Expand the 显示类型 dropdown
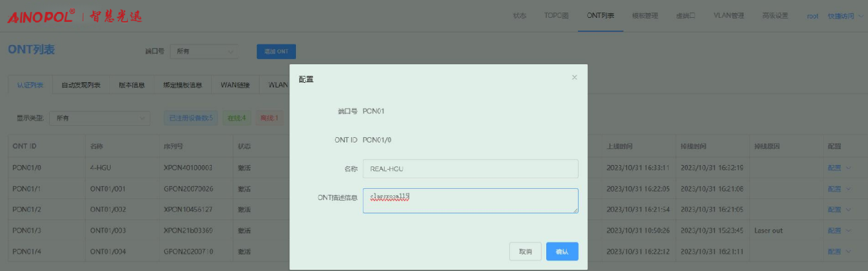 click(x=99, y=118)
